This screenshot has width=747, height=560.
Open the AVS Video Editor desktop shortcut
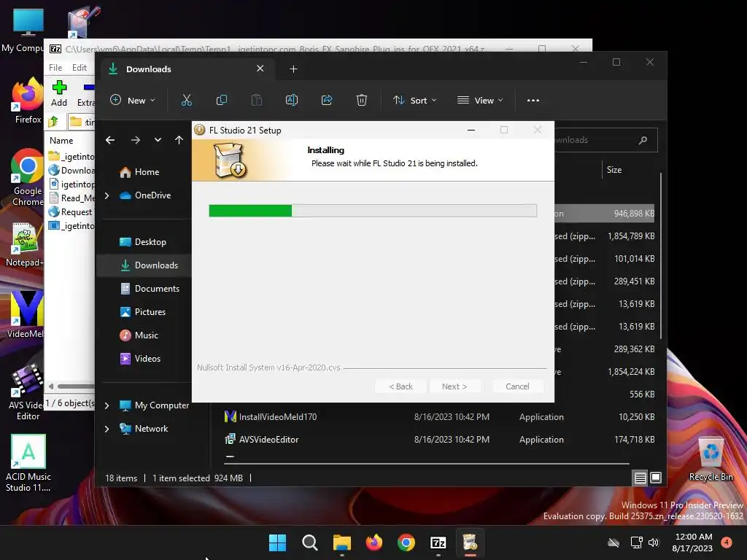(x=27, y=392)
